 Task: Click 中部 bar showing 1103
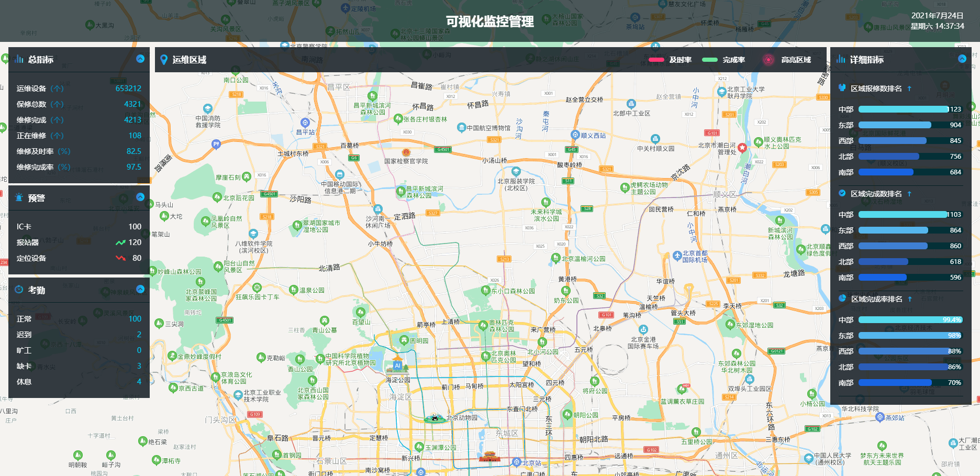coord(911,215)
